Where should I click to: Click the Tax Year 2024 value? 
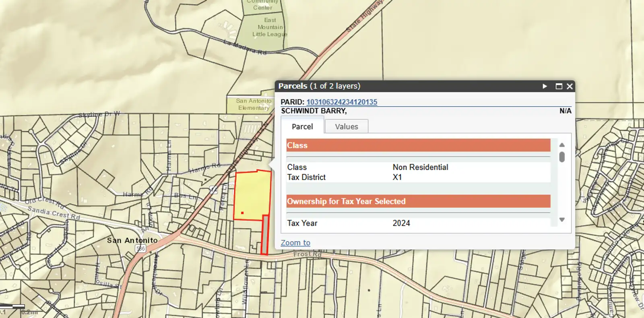tap(401, 223)
